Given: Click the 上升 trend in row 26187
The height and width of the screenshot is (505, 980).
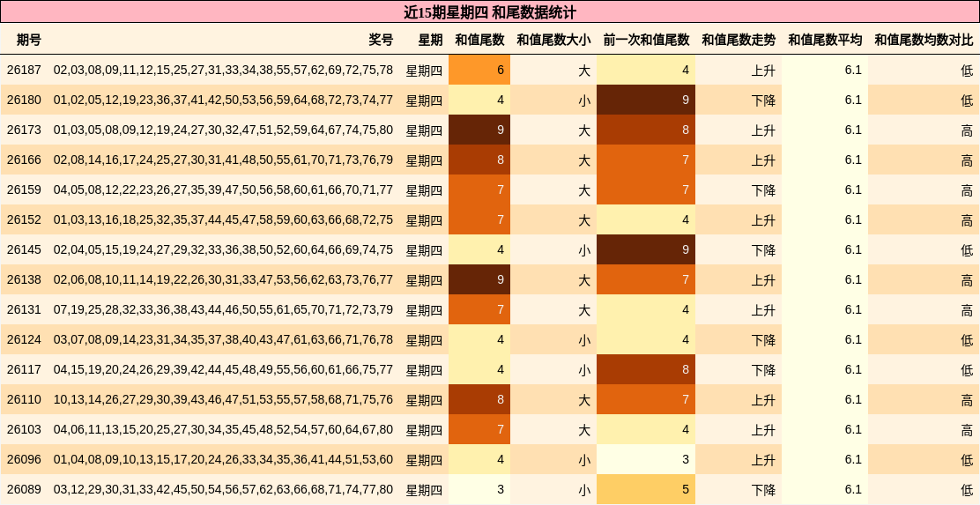Looking at the screenshot, I should 763,70.
